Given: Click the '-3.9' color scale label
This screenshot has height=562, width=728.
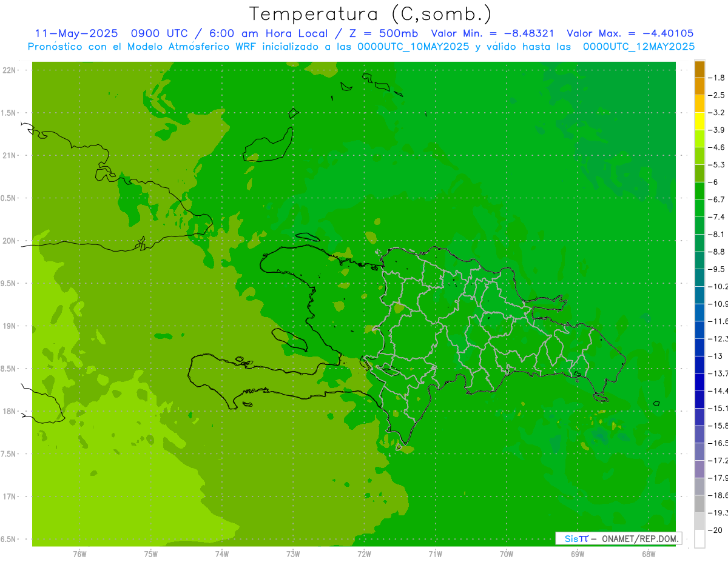Looking at the screenshot, I should [718, 130].
